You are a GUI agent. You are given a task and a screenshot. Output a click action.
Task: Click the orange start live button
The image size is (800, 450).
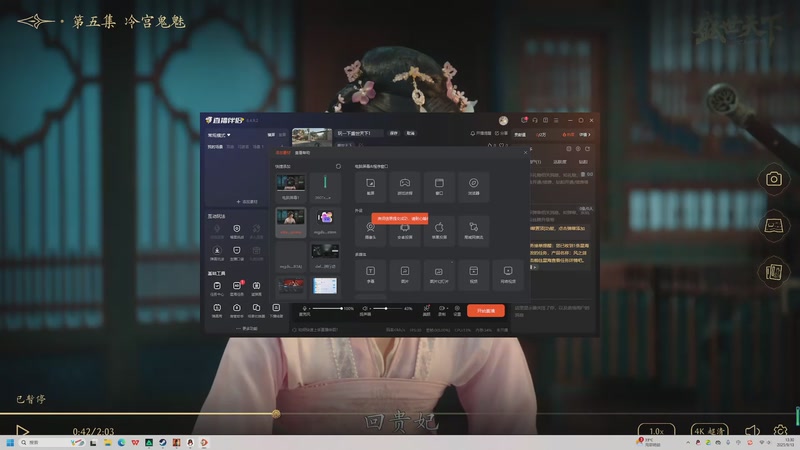coord(486,310)
